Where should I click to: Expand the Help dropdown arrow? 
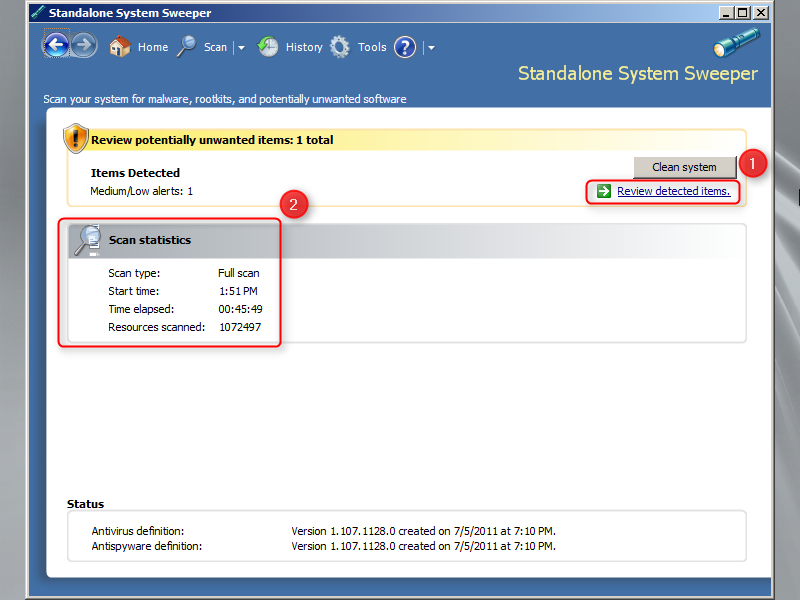430,47
